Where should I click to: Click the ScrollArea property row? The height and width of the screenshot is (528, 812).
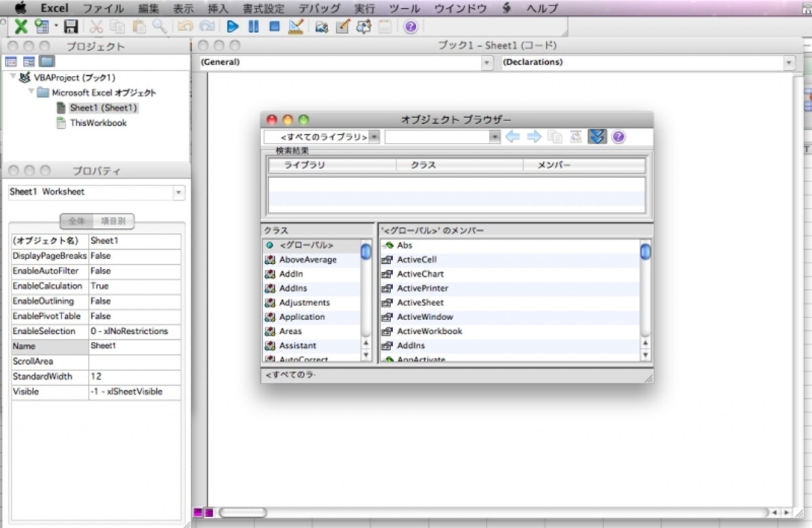coord(96,361)
